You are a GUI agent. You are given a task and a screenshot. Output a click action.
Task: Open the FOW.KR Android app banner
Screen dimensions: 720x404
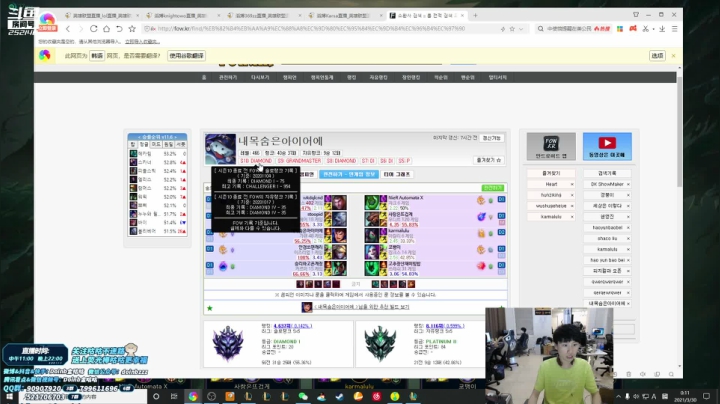[x=551, y=146]
